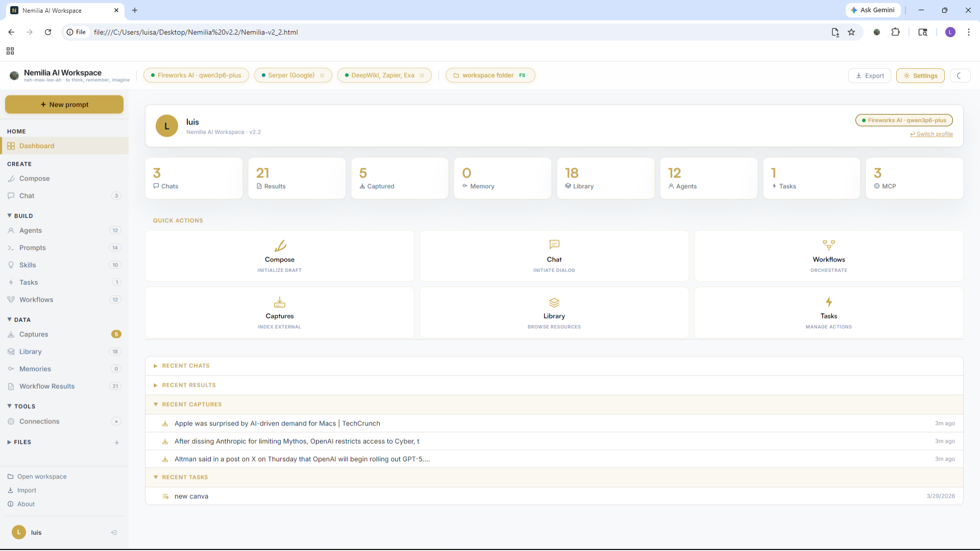Go to Agents in the sidebar

pyautogui.click(x=64, y=231)
